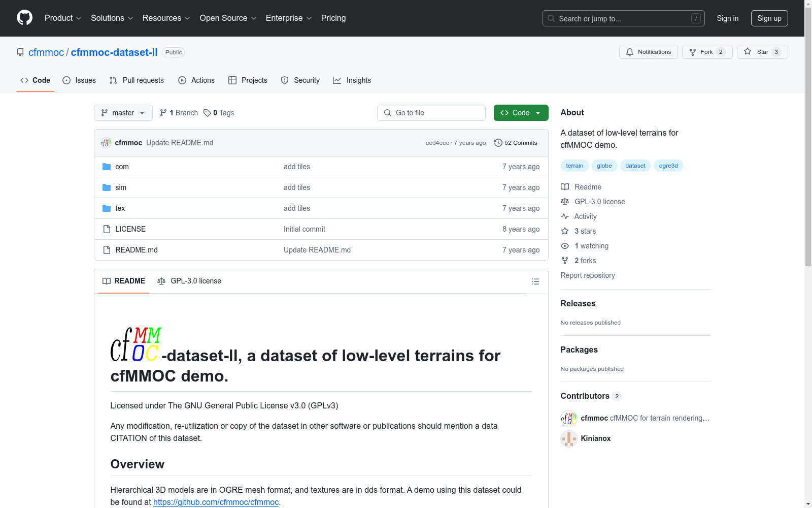Open the Product menu
Screen dimensions: 812x508
click(63, 18)
